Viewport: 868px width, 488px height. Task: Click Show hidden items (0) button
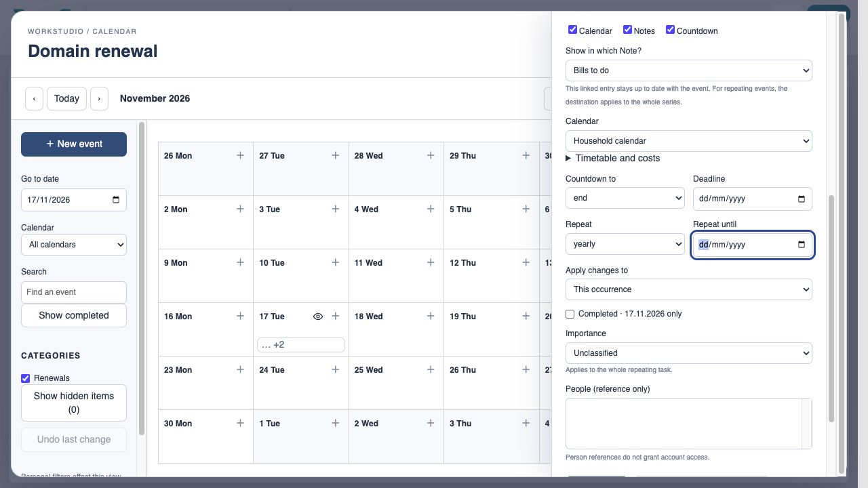click(74, 403)
